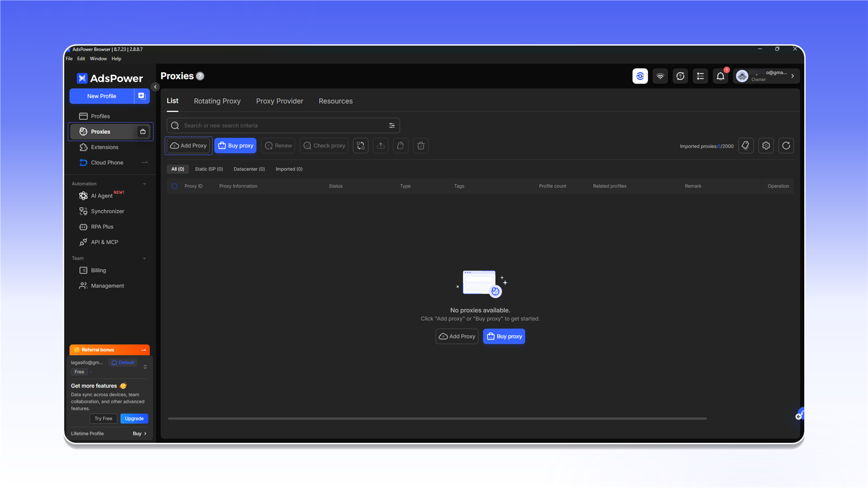Click the blue Upgrade button
This screenshot has height=488, width=868.
tap(134, 418)
